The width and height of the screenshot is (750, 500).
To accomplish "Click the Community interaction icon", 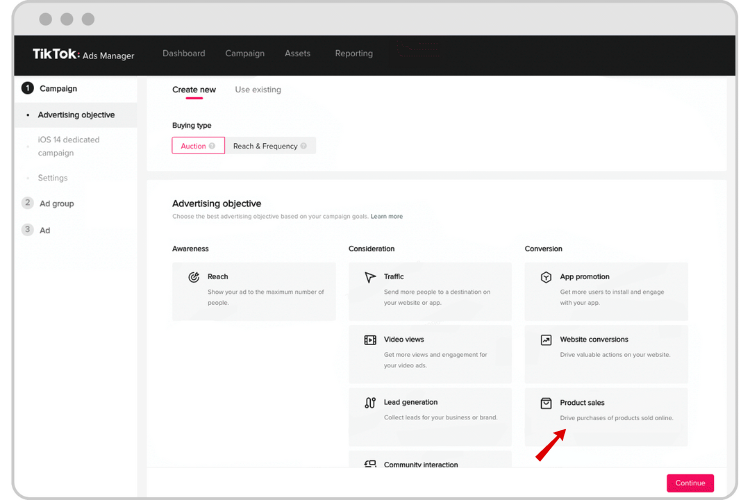I will pyautogui.click(x=370, y=464).
